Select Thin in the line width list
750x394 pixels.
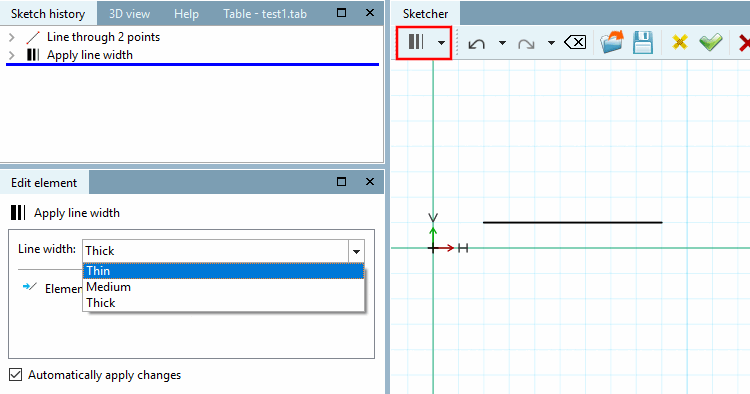223,271
